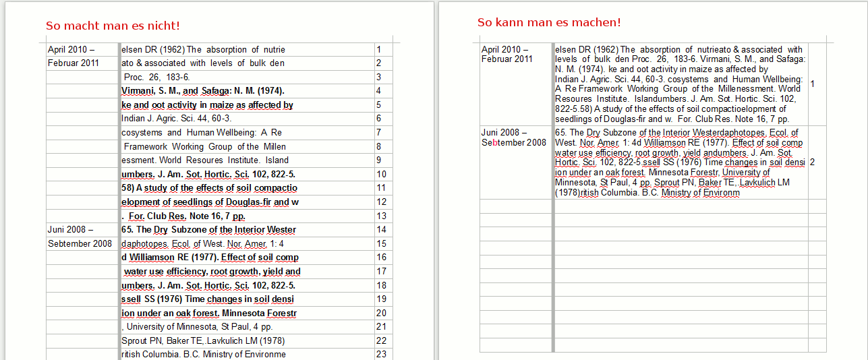The image size is (868, 360).
Task: Select "Juni 2008 –" cell under "So kann man es machen!"
Action: 504,133
